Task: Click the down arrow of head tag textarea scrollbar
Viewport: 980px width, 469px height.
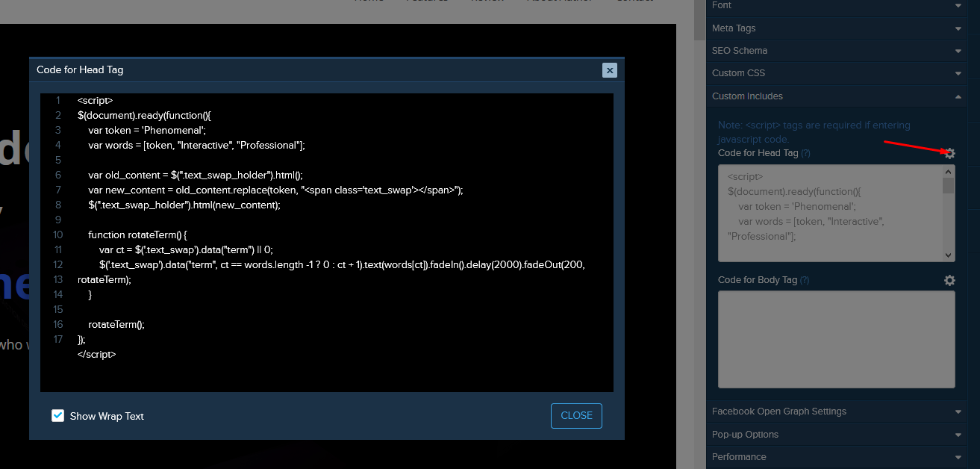Action: click(x=949, y=255)
